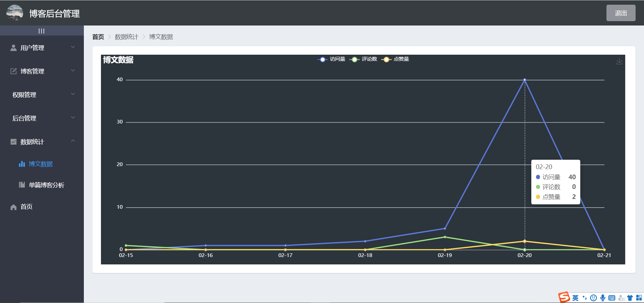
Task: Toggle the IME punctuation mode icon
Action: pos(585,298)
